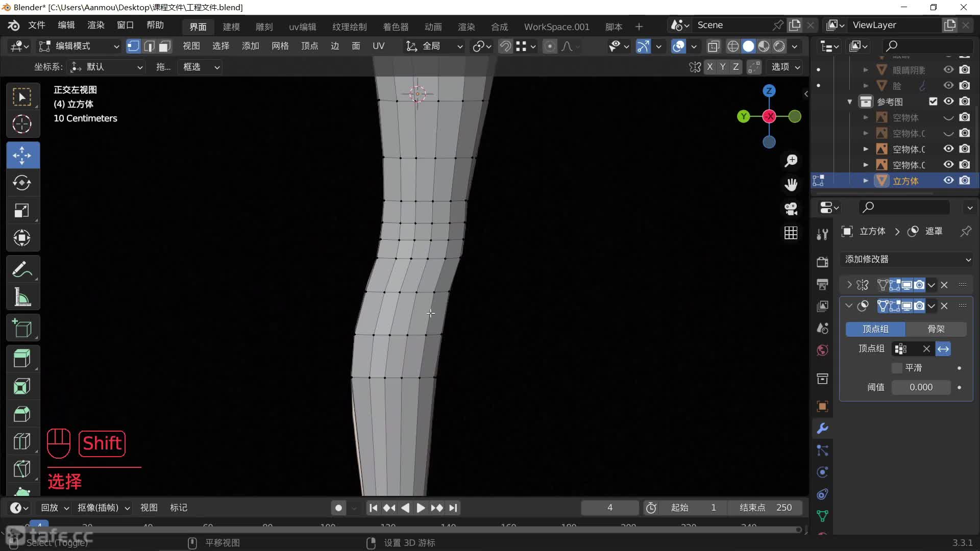This screenshot has height=551, width=980.
Task: Toggle X-ray view
Action: point(713,46)
